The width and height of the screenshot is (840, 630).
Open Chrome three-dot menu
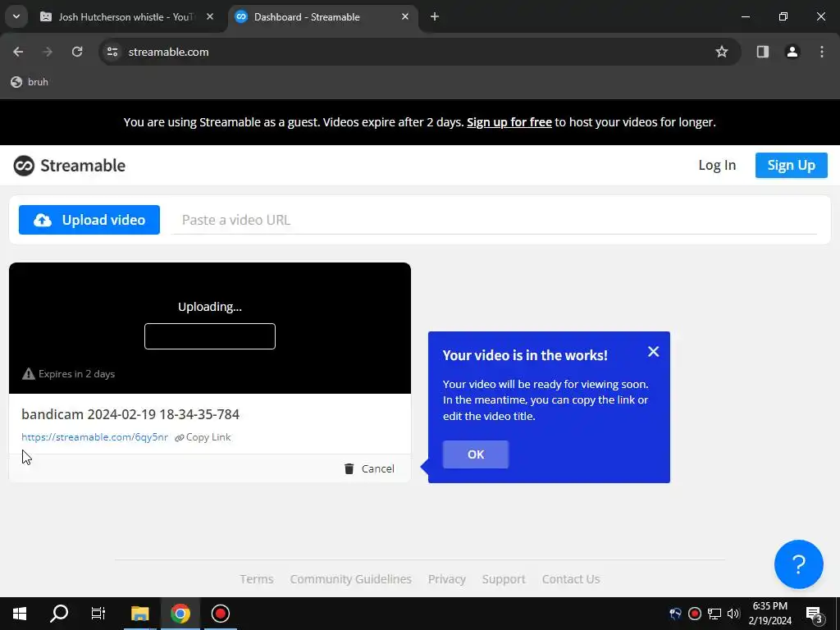pyautogui.click(x=822, y=52)
